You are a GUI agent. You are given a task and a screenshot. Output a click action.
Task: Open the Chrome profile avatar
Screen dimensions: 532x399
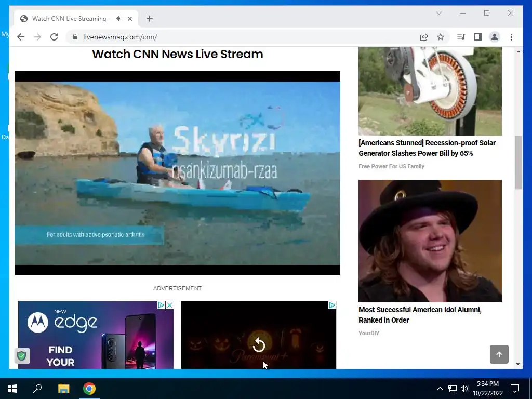pyautogui.click(x=495, y=37)
